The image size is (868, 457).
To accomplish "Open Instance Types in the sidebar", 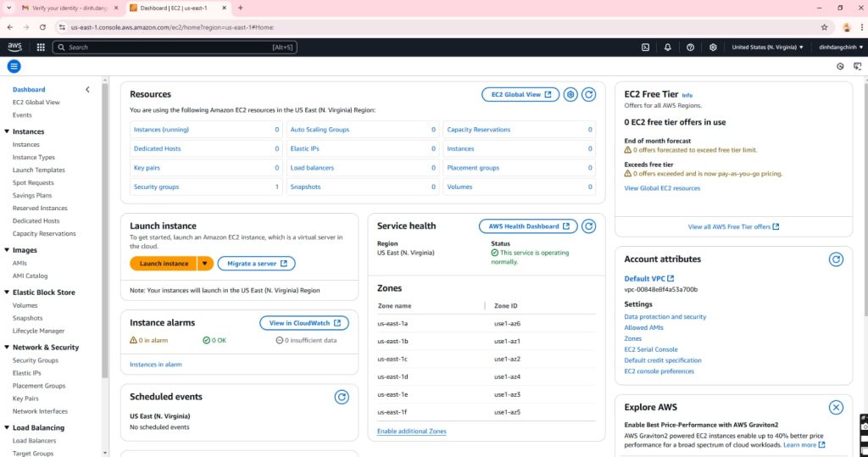I will tap(34, 158).
